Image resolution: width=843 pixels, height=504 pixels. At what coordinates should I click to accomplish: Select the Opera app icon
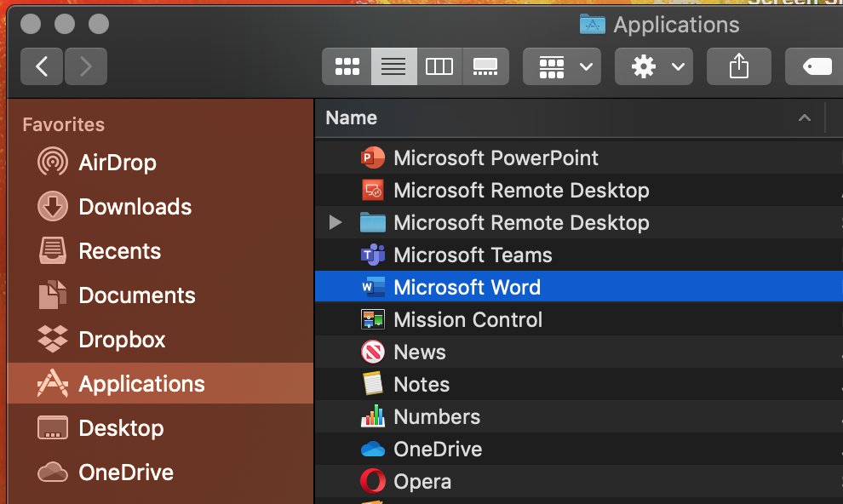373,481
